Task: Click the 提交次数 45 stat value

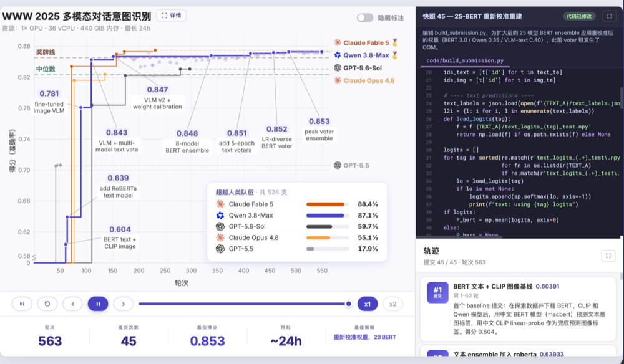Action: (129, 341)
